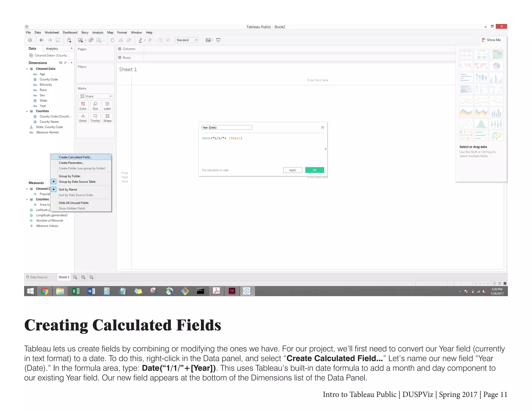Open InDesign from the Windows taskbar
Screen dimensions: 532x411
[x=232, y=291]
